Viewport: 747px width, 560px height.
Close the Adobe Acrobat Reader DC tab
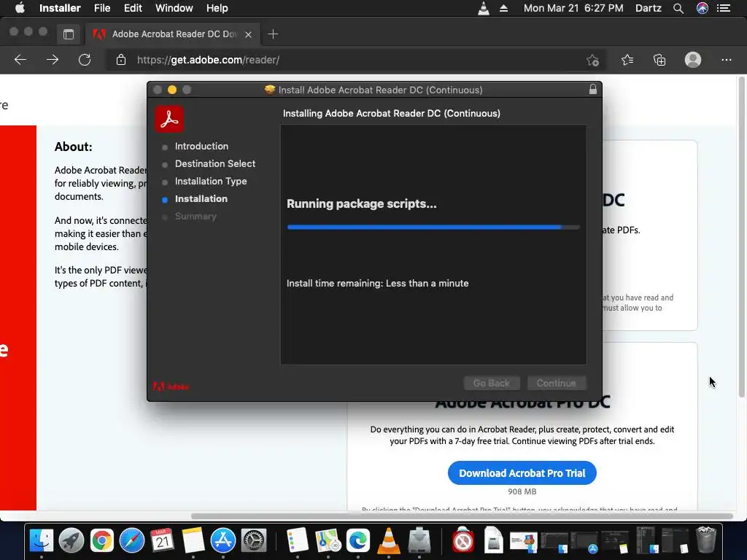pos(248,34)
